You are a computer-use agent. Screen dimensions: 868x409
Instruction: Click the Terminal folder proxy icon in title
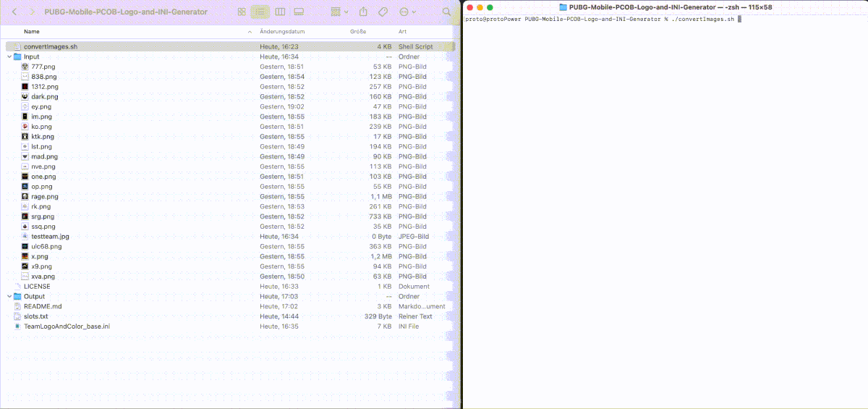(x=563, y=7)
